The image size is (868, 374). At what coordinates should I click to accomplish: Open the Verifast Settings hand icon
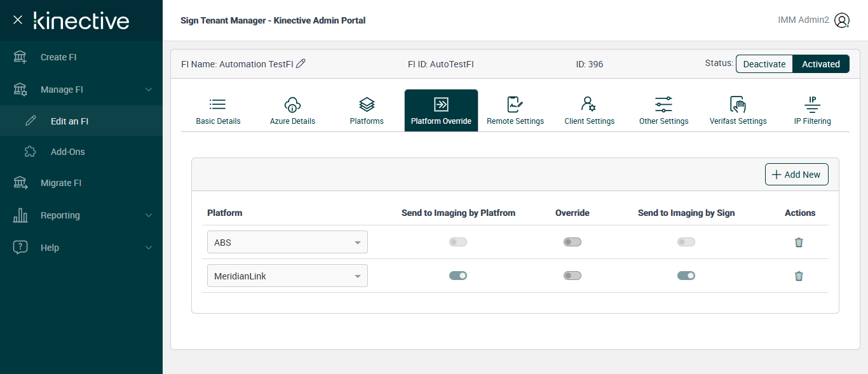738,105
